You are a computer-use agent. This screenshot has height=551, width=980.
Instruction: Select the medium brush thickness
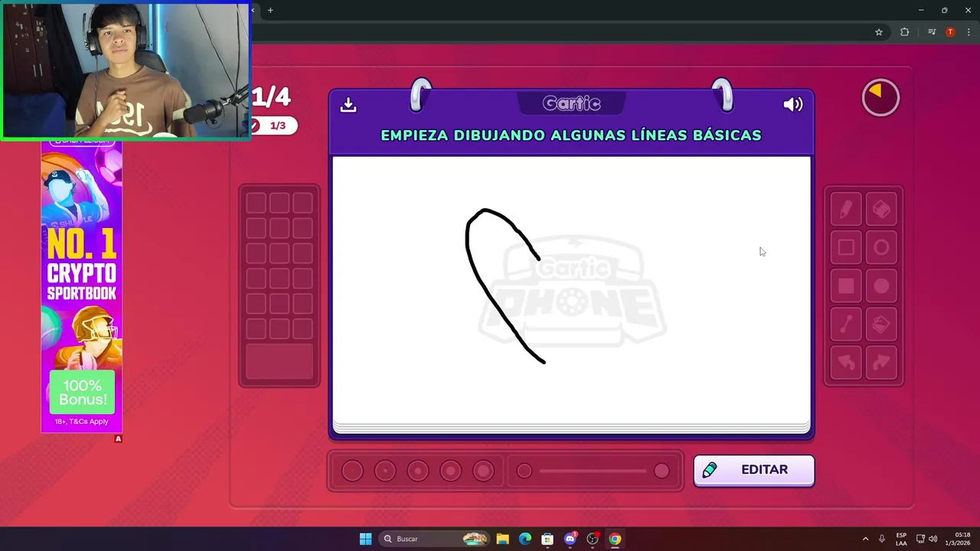point(418,471)
